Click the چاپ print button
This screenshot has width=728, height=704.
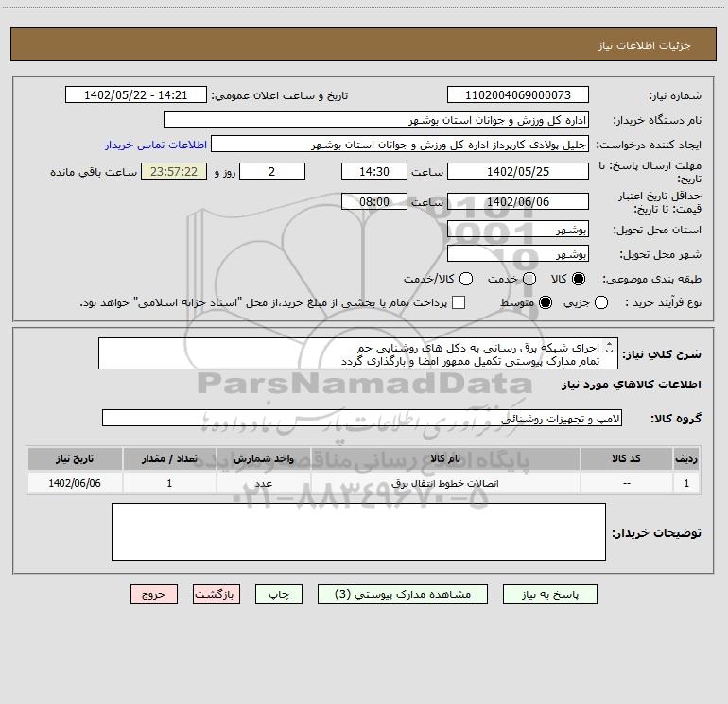tap(279, 594)
